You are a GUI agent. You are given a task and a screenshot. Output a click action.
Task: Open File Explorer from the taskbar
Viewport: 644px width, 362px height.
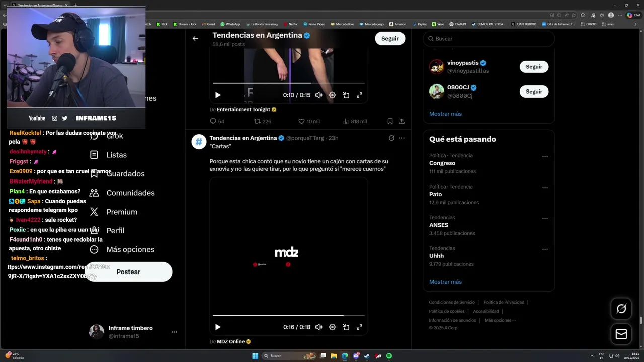tap(334, 356)
